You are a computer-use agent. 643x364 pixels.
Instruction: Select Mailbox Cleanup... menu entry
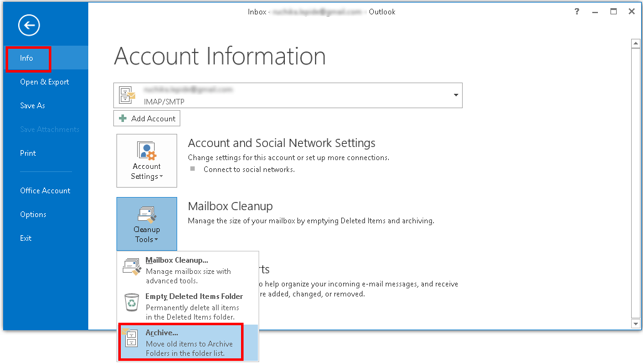point(188,270)
